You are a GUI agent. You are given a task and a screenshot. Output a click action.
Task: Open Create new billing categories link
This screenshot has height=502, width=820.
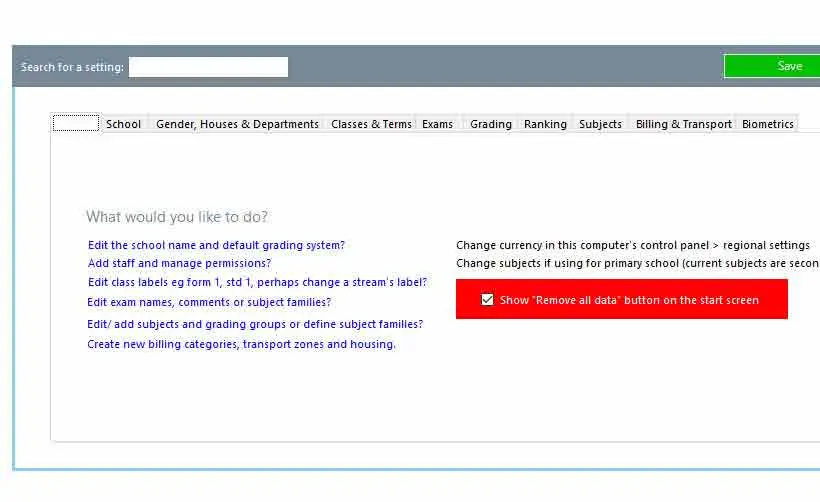point(241,344)
